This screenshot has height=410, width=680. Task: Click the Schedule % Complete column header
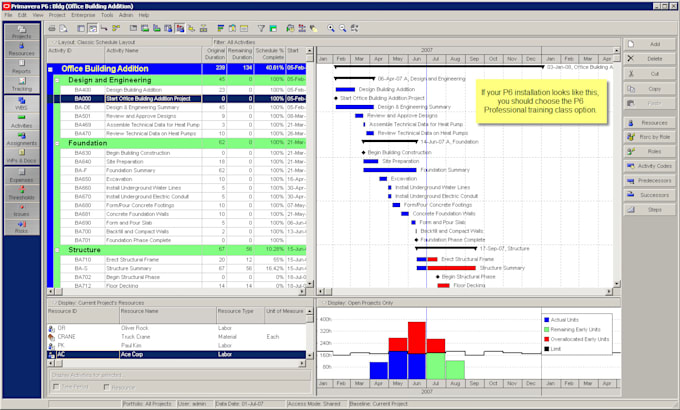point(269,54)
